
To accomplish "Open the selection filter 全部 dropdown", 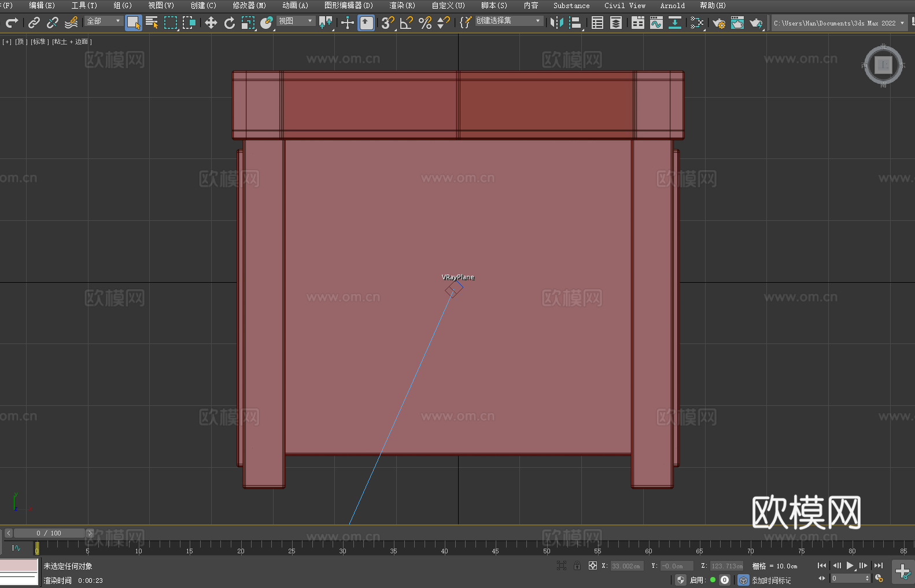I will (x=104, y=21).
